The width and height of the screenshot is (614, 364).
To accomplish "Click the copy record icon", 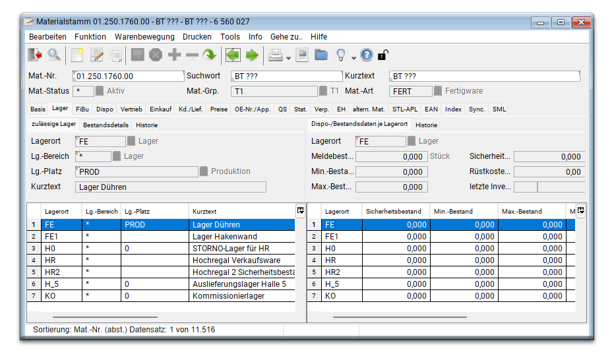I will (x=115, y=55).
